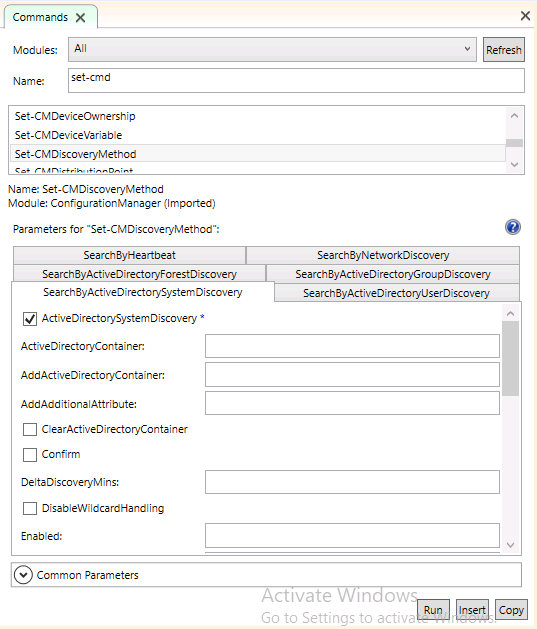Check DisableWildcardHandling option
The height and width of the screenshot is (629, 537).
(30, 508)
